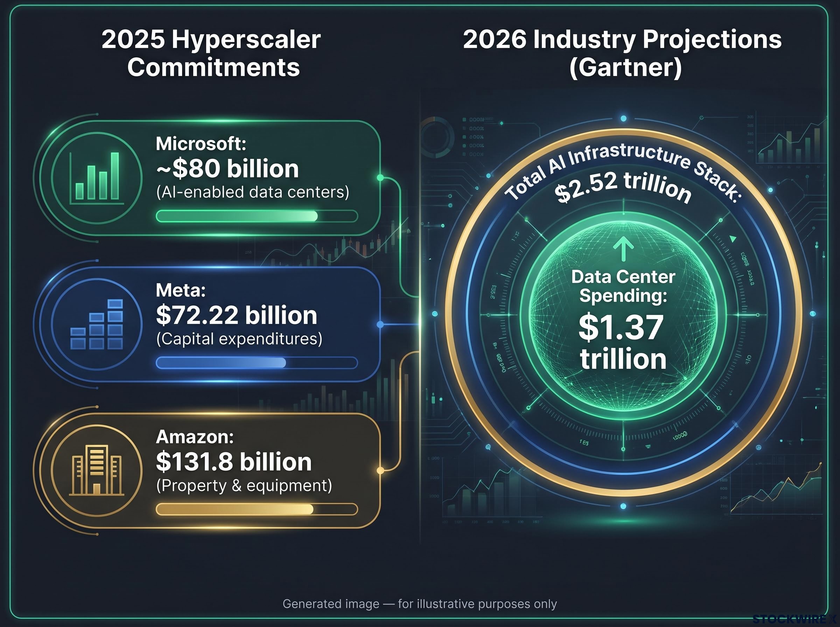Screen dimensions: 840x627
Task: Click the "Amazon:" label
Action: click(x=195, y=437)
